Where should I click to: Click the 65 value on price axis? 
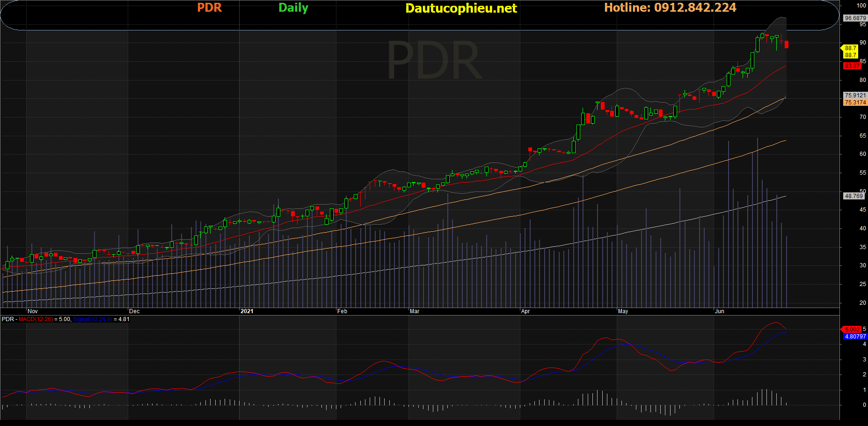click(863, 136)
